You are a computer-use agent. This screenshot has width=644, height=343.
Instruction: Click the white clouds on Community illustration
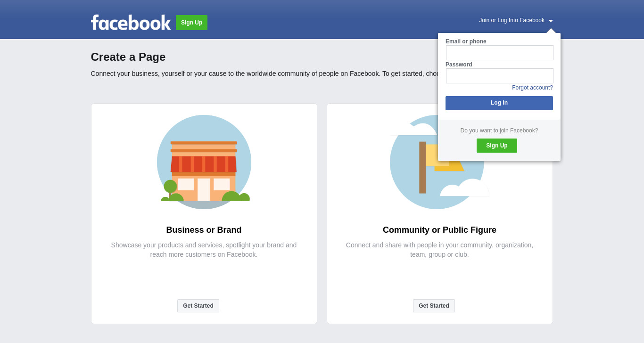click(x=464, y=188)
